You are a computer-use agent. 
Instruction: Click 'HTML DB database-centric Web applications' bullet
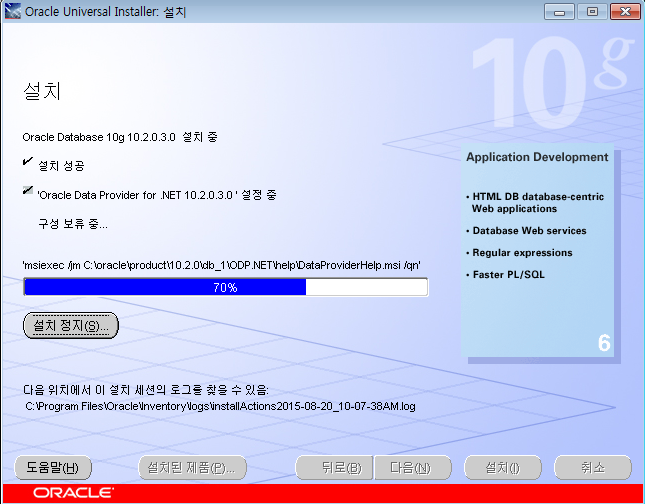point(535,202)
